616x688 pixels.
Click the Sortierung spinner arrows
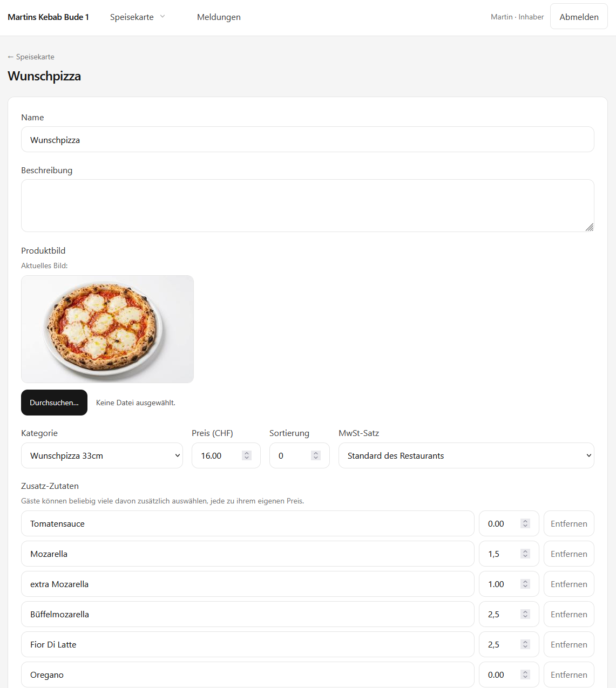point(316,455)
